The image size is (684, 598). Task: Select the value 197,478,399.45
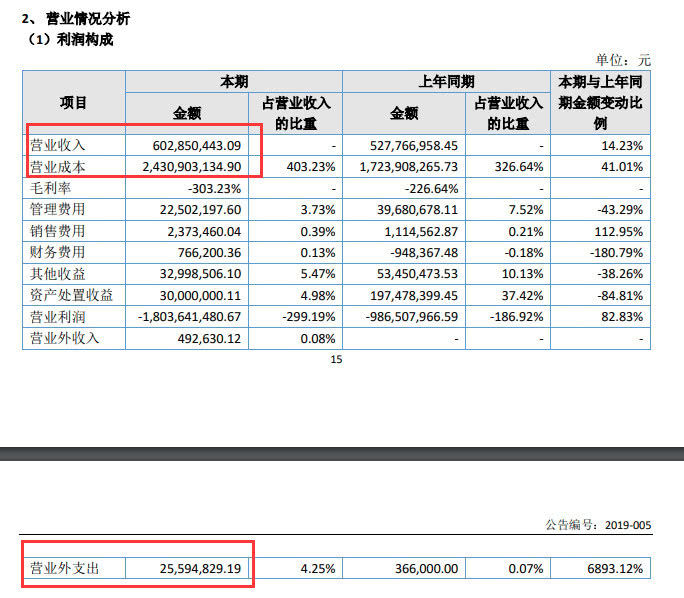pyautogui.click(x=414, y=295)
